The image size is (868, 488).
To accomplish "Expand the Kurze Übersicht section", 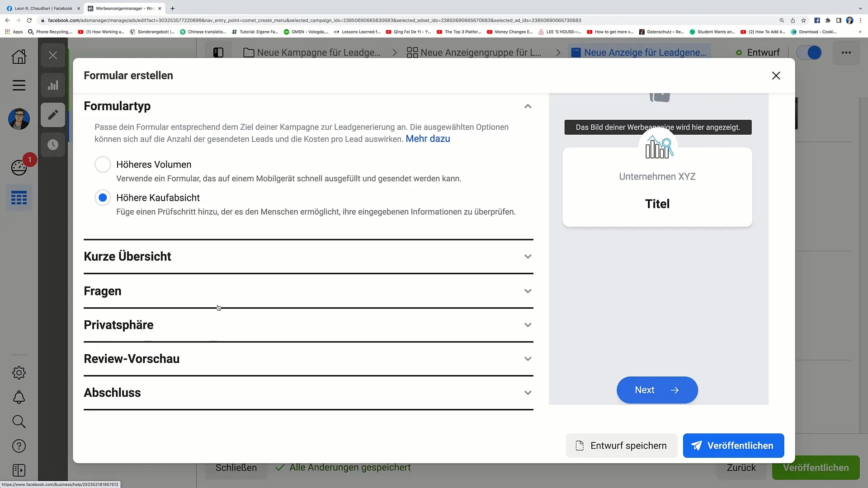I will pyautogui.click(x=308, y=256).
